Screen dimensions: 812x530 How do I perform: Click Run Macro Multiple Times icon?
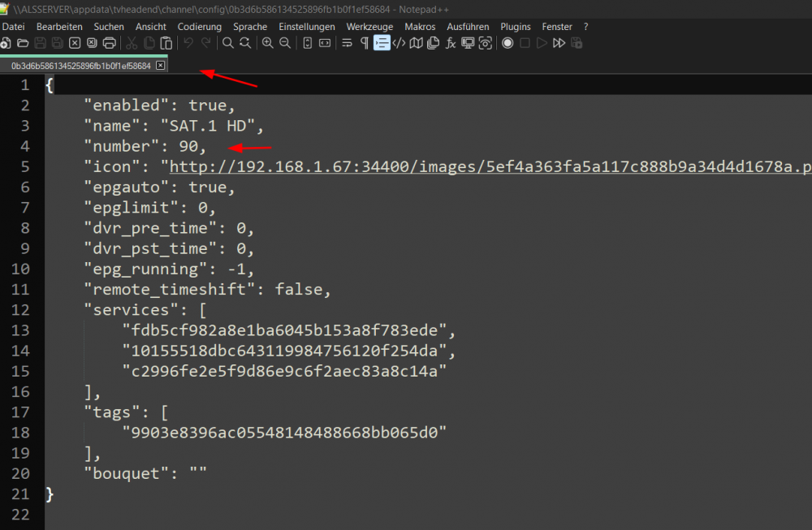tap(559, 43)
